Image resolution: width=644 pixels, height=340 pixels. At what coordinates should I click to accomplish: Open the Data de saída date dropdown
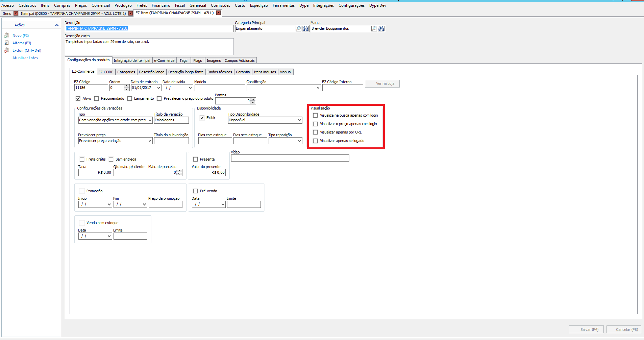[x=190, y=88]
